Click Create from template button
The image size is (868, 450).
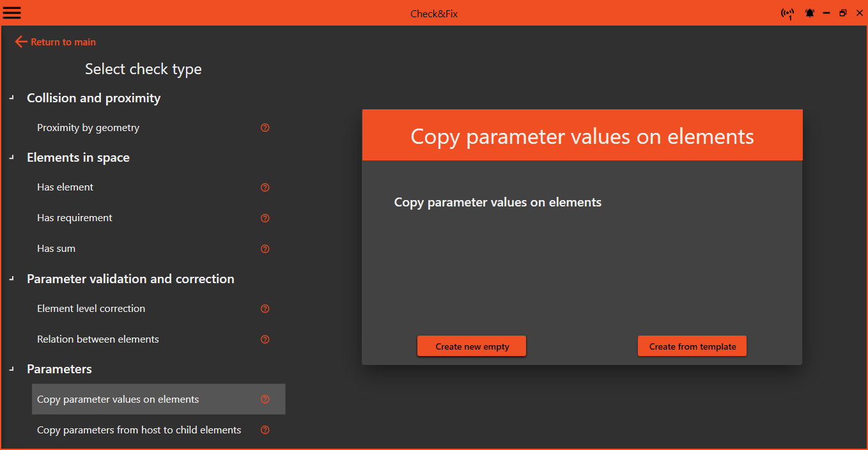[x=692, y=346]
